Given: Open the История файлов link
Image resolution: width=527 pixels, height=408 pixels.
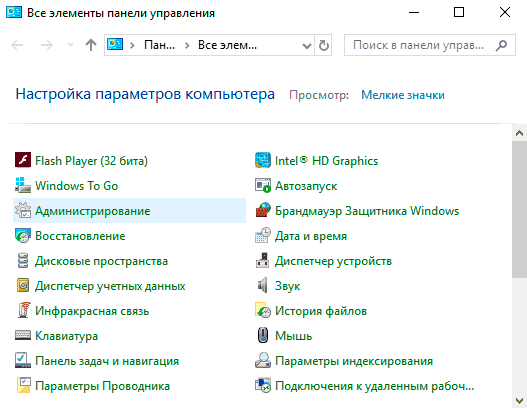Looking at the screenshot, I should [321, 311].
